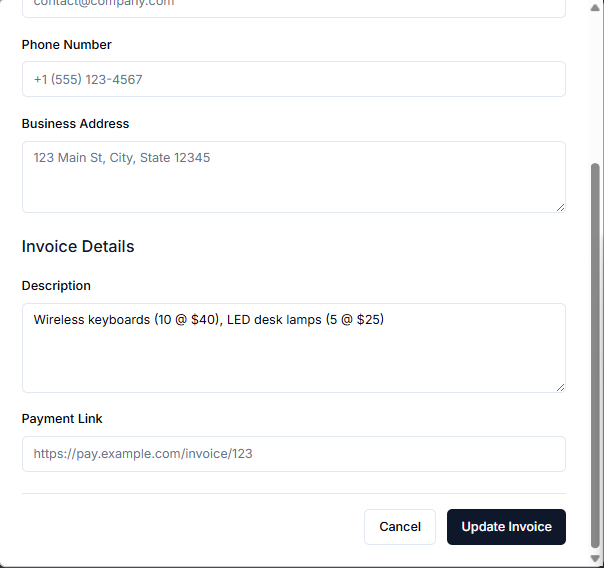604x568 pixels.
Task: Click the Phone Number label
Action: [67, 45]
